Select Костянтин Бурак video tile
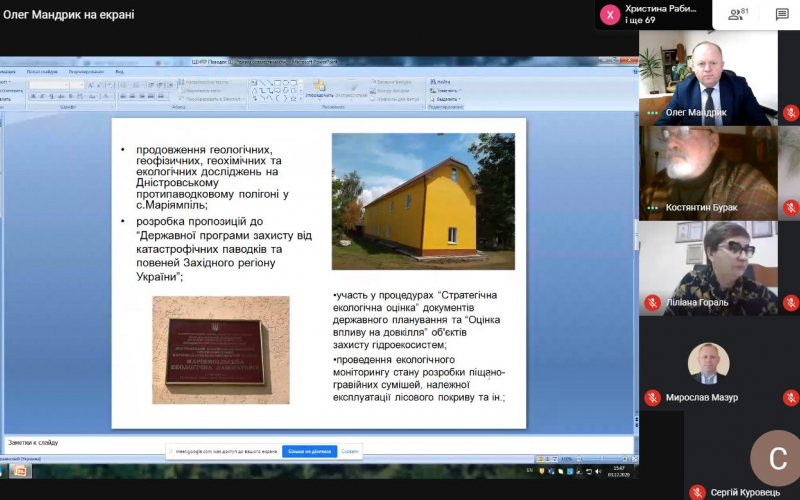This screenshot has height=500, width=800. tap(709, 173)
